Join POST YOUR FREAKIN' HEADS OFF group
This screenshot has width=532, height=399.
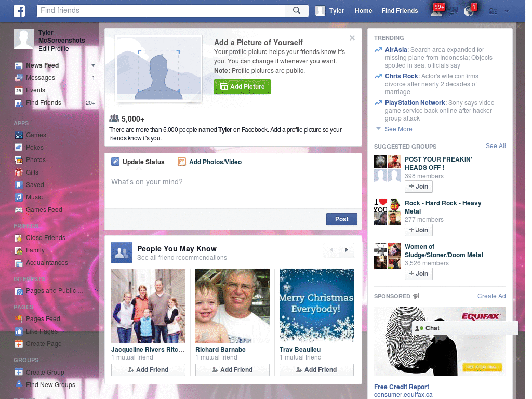pos(419,187)
